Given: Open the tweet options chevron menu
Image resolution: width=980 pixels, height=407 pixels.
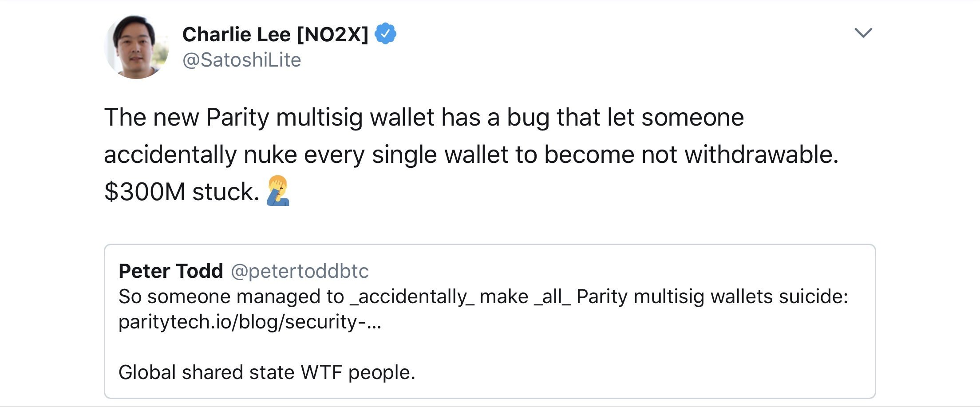Looking at the screenshot, I should click(x=863, y=33).
